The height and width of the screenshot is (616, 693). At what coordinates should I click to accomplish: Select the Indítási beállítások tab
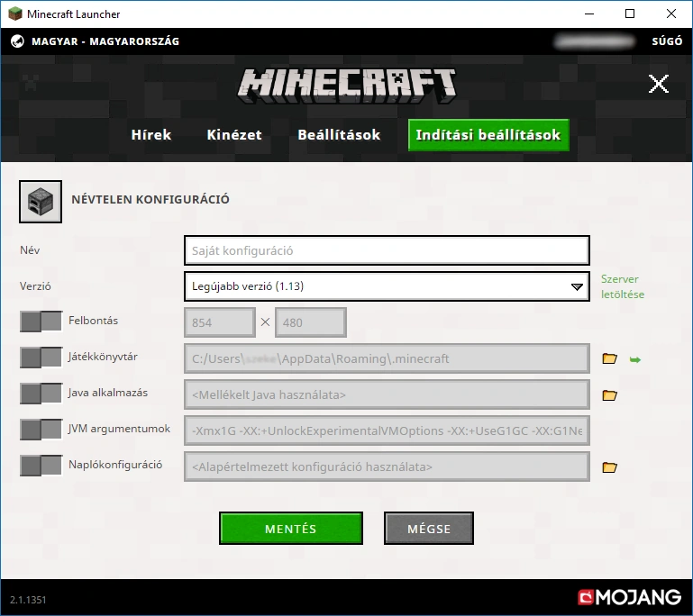tap(488, 135)
